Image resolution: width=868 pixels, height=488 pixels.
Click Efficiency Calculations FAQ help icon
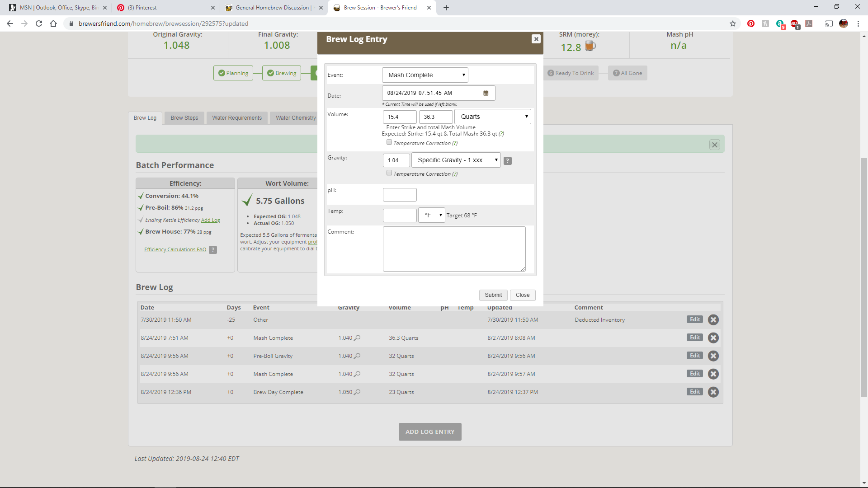(213, 250)
